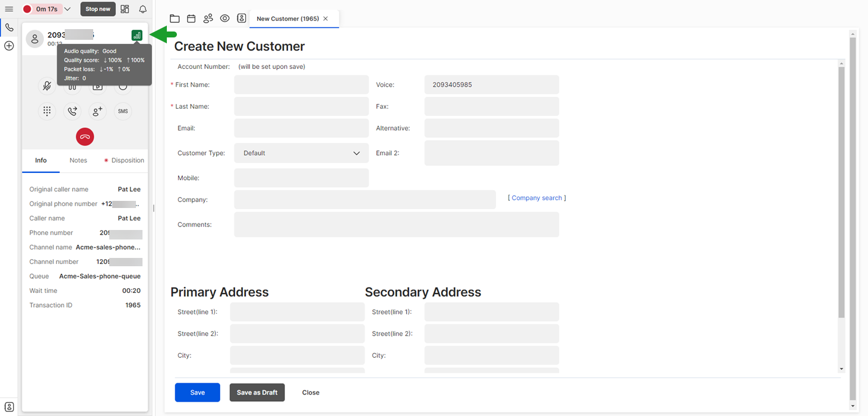Open the notifications bell
Screen dimensions: 868x416
[x=142, y=10]
